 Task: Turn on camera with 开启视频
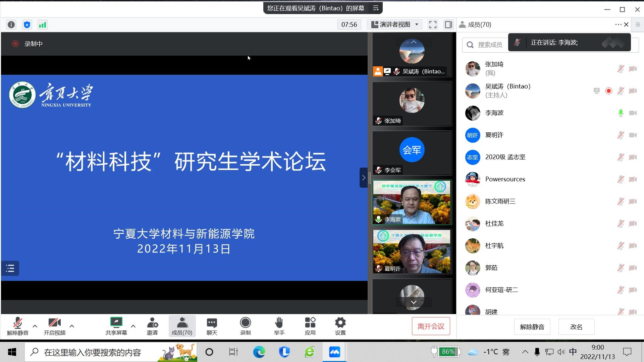pyautogui.click(x=54, y=326)
